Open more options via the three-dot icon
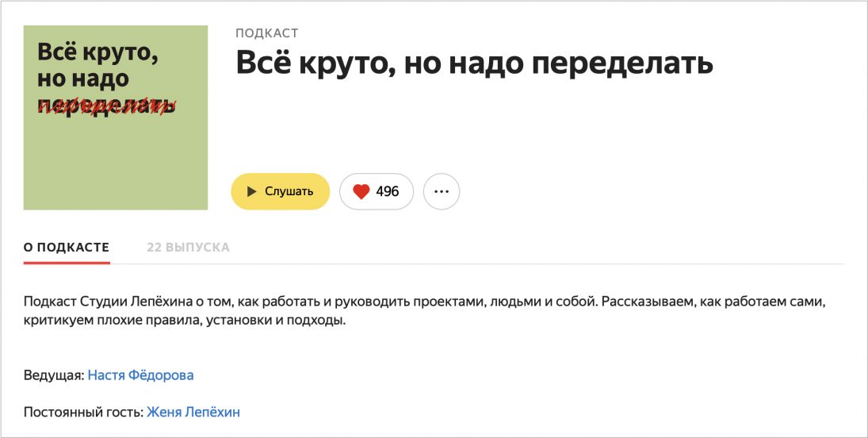Viewport: 868px width, 438px height. [x=442, y=191]
